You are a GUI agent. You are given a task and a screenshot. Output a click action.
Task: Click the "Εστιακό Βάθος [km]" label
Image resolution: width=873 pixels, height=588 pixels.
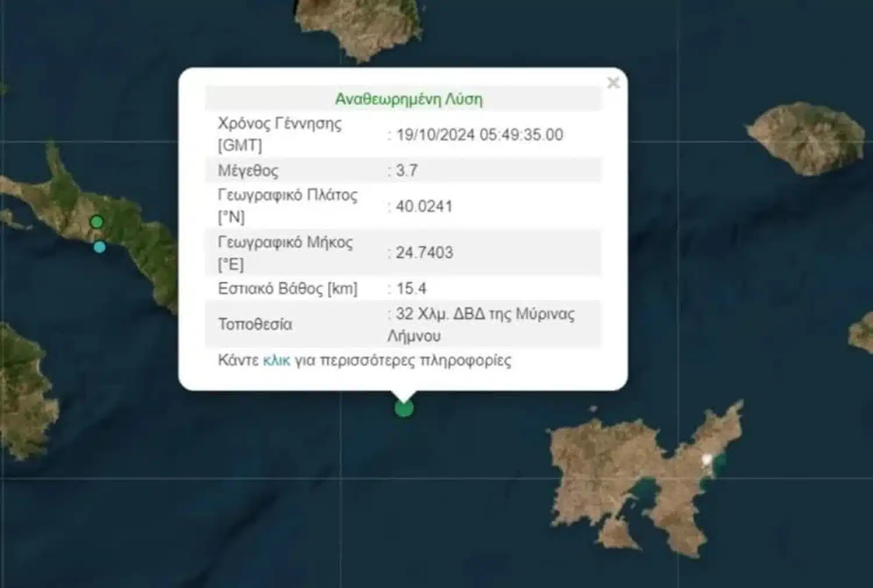pyautogui.click(x=288, y=288)
